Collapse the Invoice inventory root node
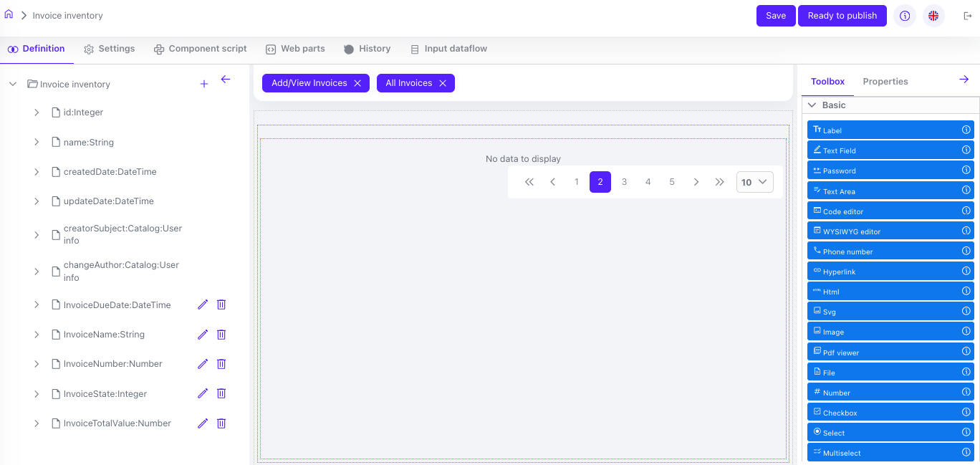Image resolution: width=980 pixels, height=465 pixels. [13, 85]
